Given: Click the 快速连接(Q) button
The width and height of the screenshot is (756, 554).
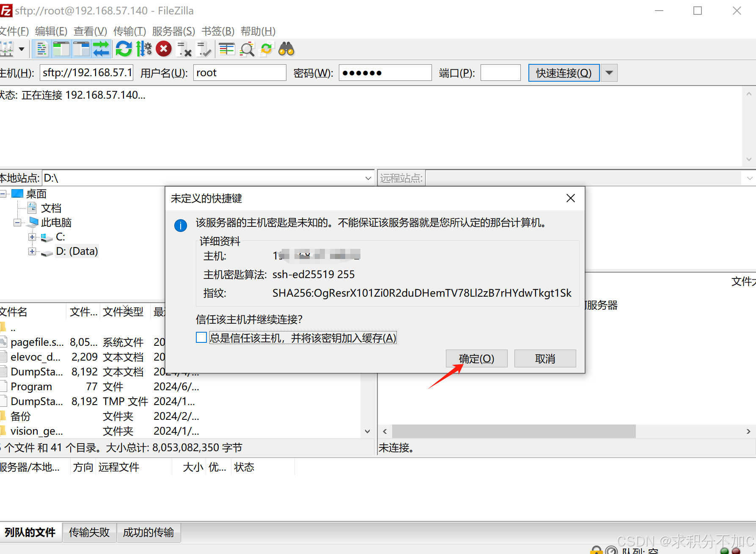Looking at the screenshot, I should coord(564,73).
